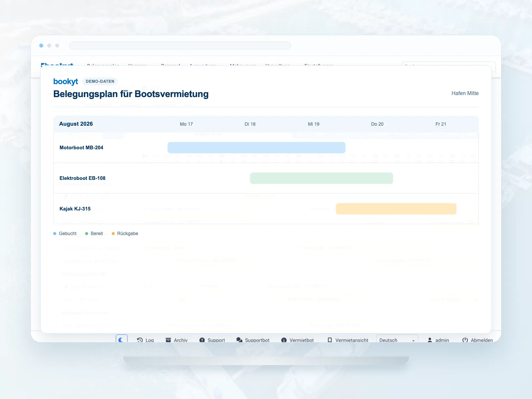Click the August 2026 month label

(76, 124)
